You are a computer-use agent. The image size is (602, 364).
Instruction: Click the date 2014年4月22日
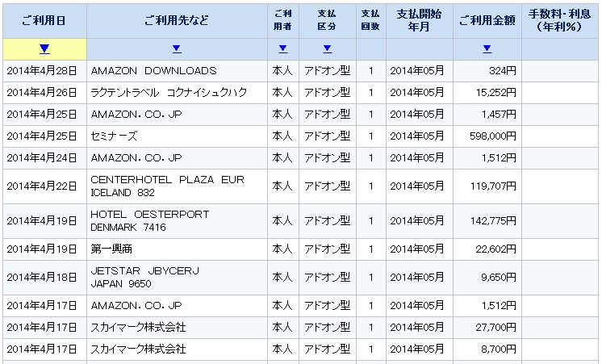(42, 186)
